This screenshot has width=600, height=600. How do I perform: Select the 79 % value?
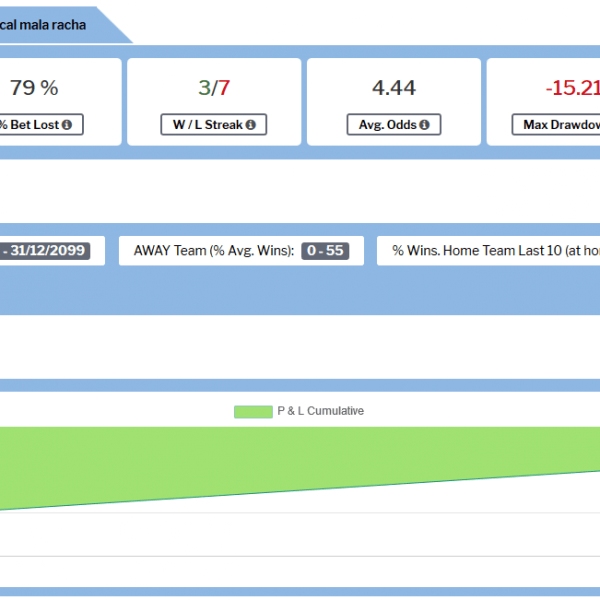click(34, 88)
